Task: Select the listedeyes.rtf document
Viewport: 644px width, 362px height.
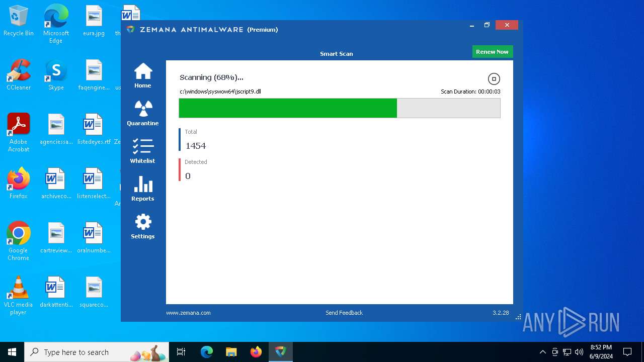Action: pyautogui.click(x=94, y=130)
